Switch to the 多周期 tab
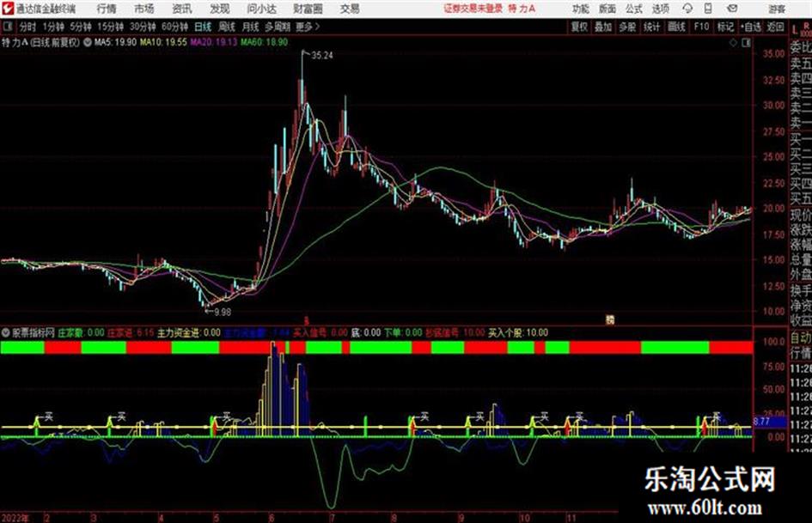Viewport: 812px width, 523px height. (278, 27)
